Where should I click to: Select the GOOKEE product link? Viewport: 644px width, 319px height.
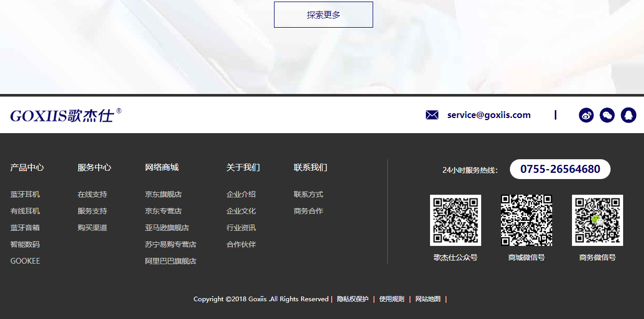25,261
